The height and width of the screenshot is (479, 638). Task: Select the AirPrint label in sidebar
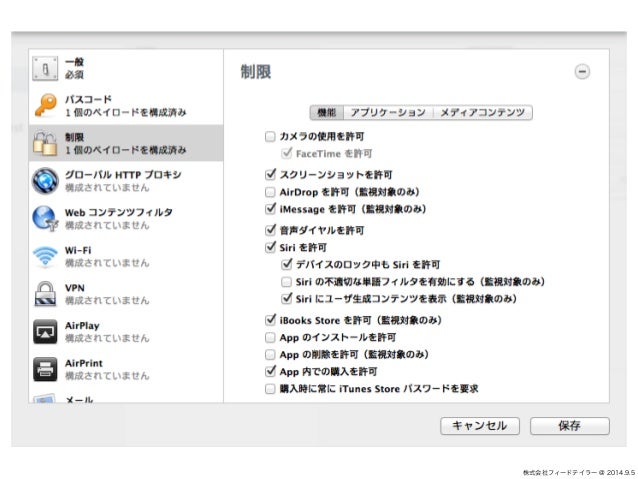click(84, 363)
